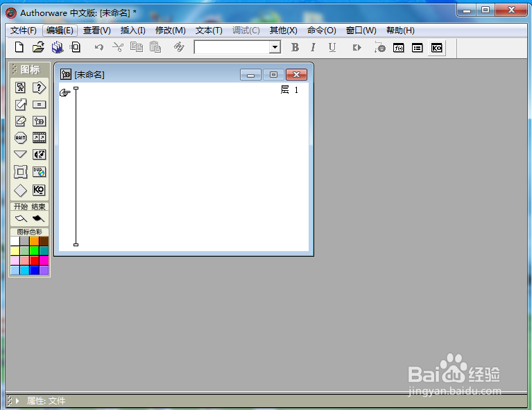This screenshot has height=410, width=532.
Task: Click the Import toolbar icon
Action: [76, 47]
